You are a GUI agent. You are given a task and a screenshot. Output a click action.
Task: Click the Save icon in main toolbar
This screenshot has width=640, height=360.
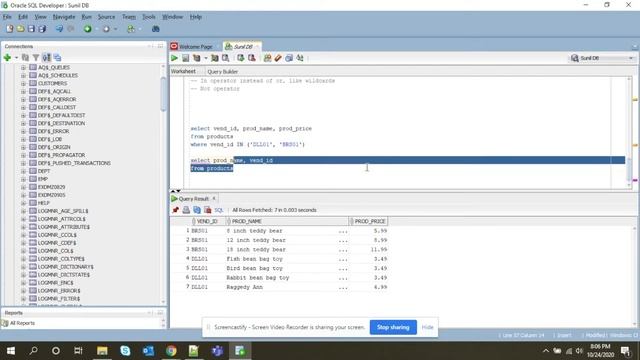point(31,29)
